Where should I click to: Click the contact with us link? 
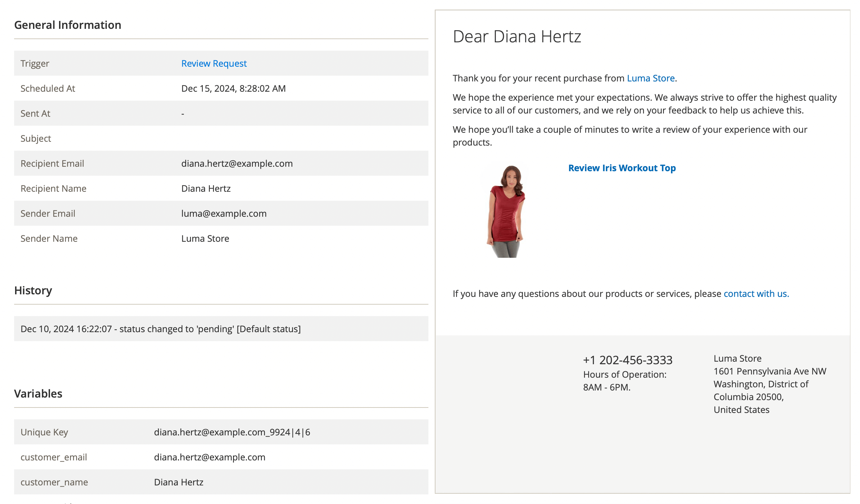click(x=756, y=294)
